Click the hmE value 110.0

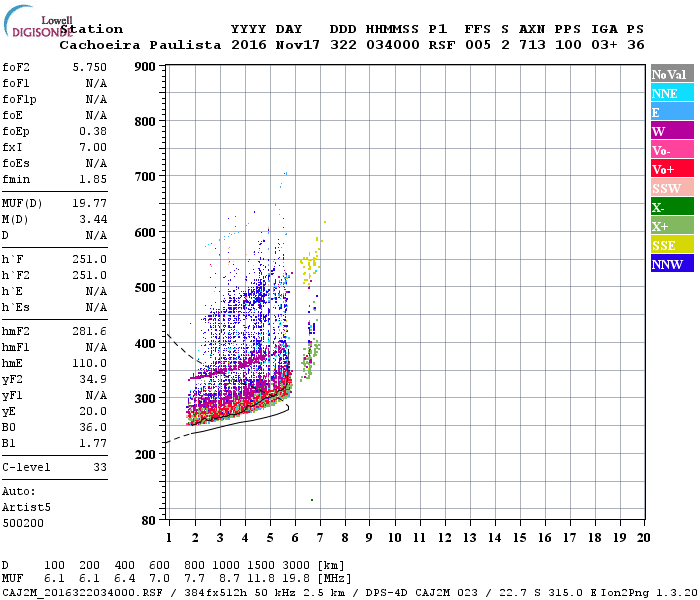click(x=90, y=363)
